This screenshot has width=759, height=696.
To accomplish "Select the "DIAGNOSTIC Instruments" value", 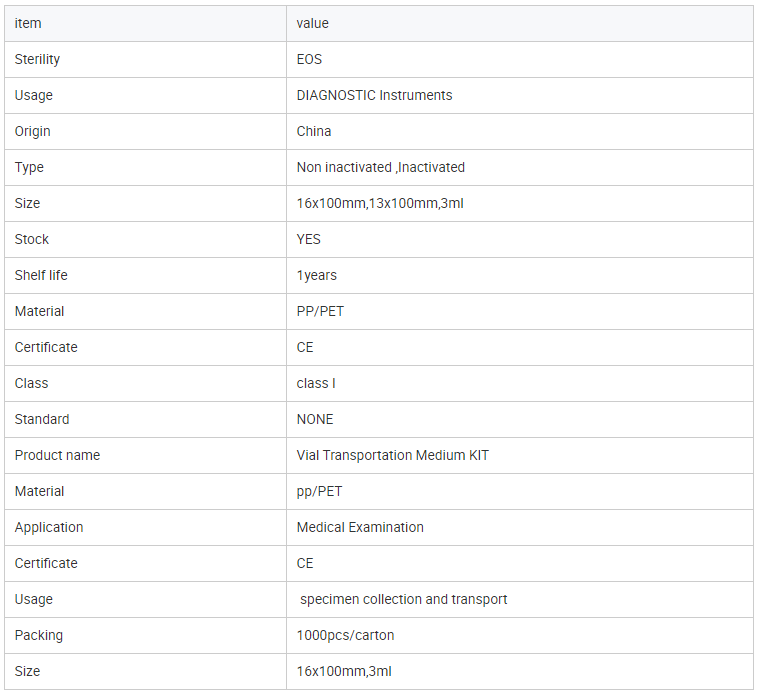I will tap(374, 95).
